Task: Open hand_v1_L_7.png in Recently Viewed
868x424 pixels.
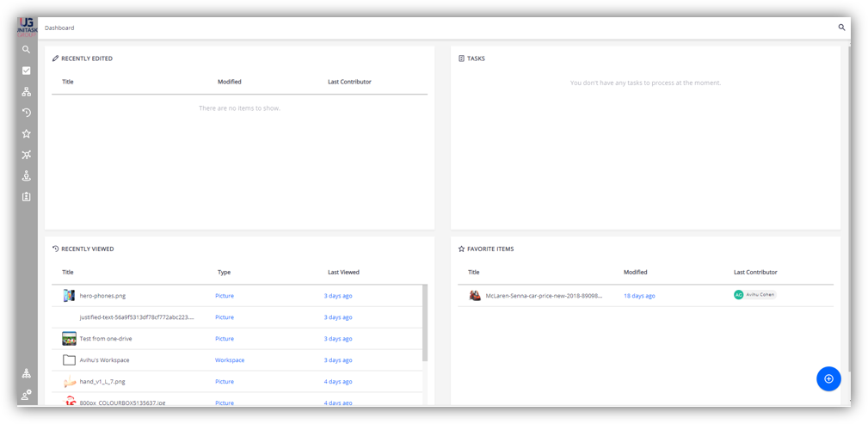Action: point(102,382)
